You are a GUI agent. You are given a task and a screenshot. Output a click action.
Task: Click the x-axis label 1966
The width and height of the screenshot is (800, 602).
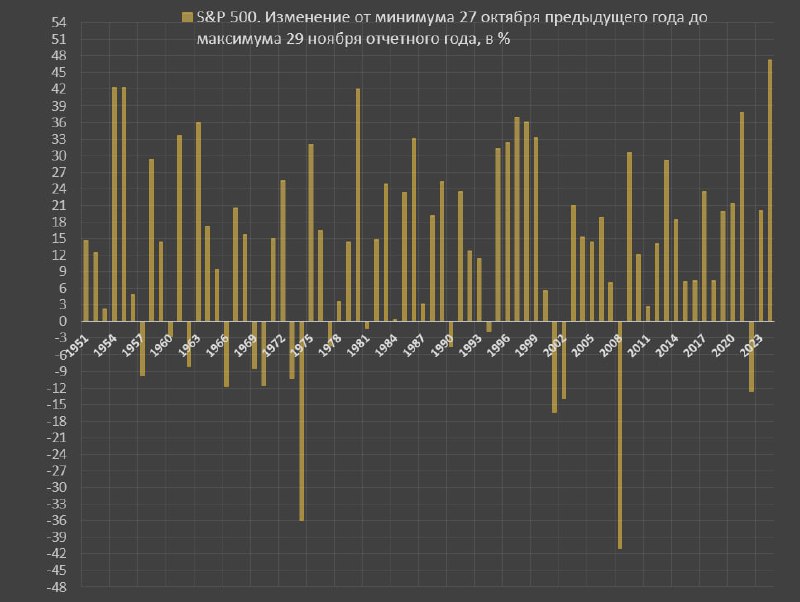coord(218,346)
